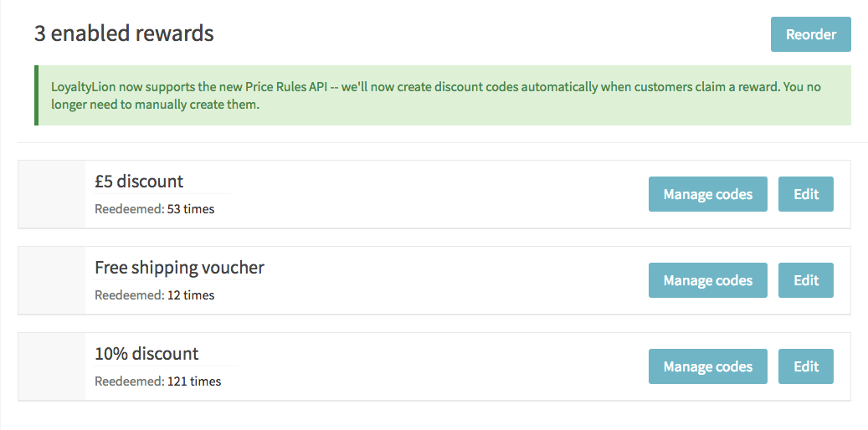Click the 'Redeemed: 121 times' text

click(157, 381)
